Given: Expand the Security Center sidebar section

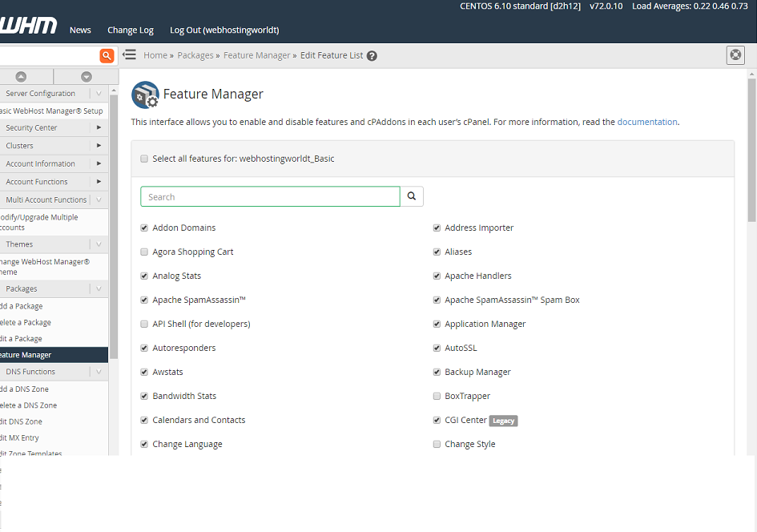Looking at the screenshot, I should [x=99, y=127].
